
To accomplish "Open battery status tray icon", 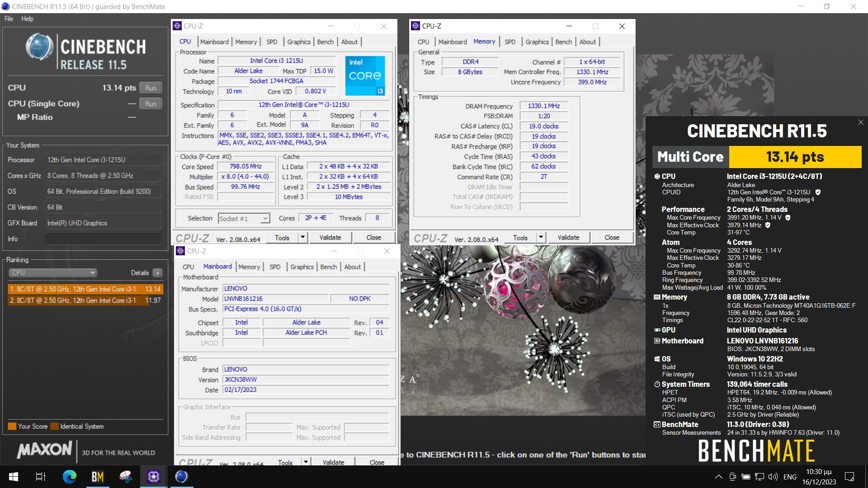I will (x=746, y=477).
